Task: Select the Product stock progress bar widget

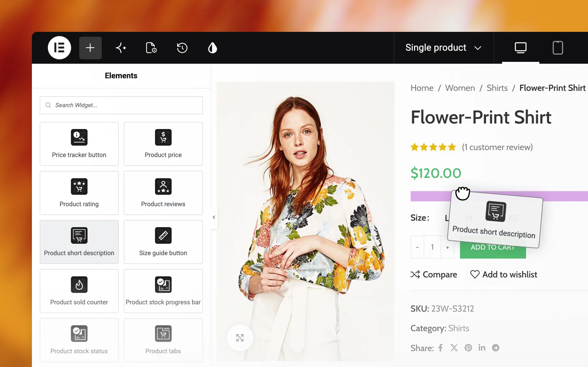Action: 163,291
